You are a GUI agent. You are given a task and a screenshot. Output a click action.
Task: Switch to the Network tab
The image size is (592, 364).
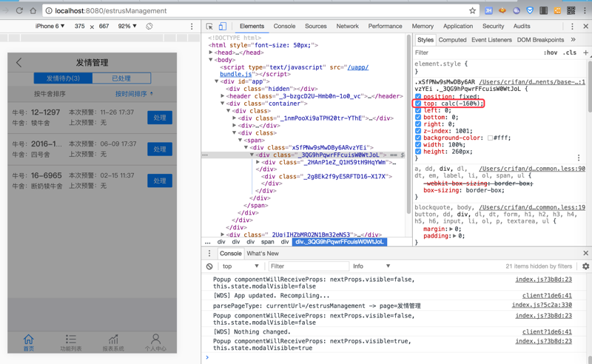[347, 26]
